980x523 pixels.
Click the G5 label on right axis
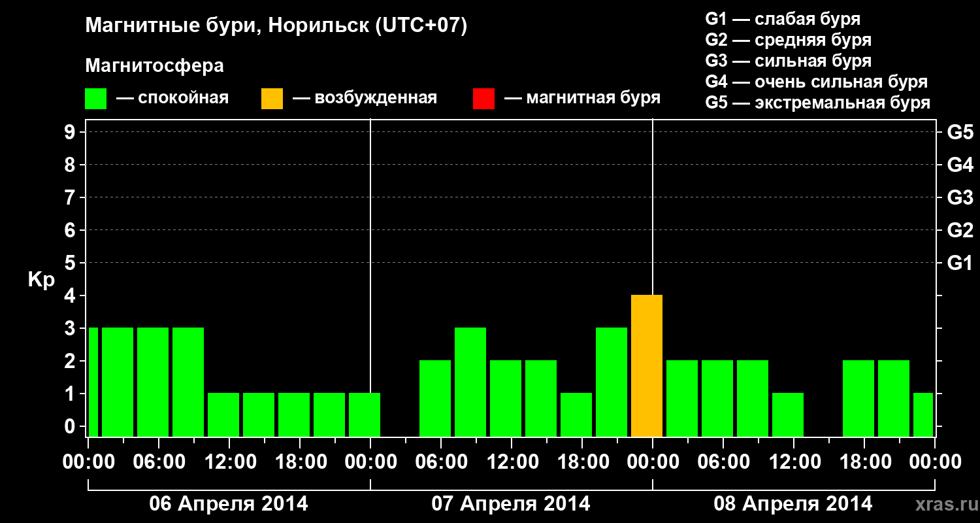(960, 133)
